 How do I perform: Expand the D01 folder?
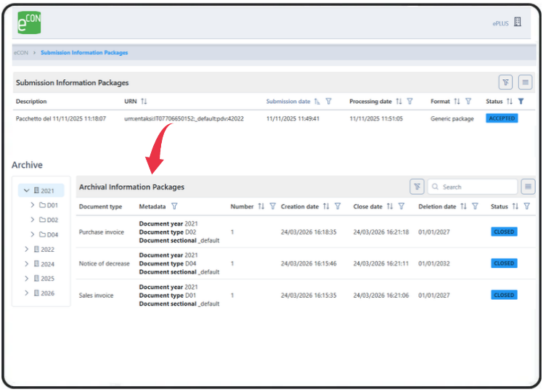[33, 205]
